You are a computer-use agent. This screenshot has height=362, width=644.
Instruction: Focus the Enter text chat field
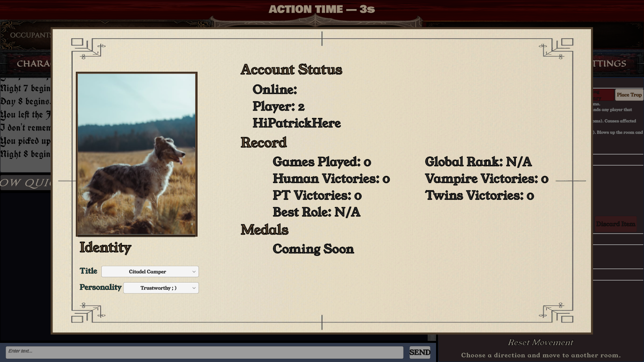point(205,352)
